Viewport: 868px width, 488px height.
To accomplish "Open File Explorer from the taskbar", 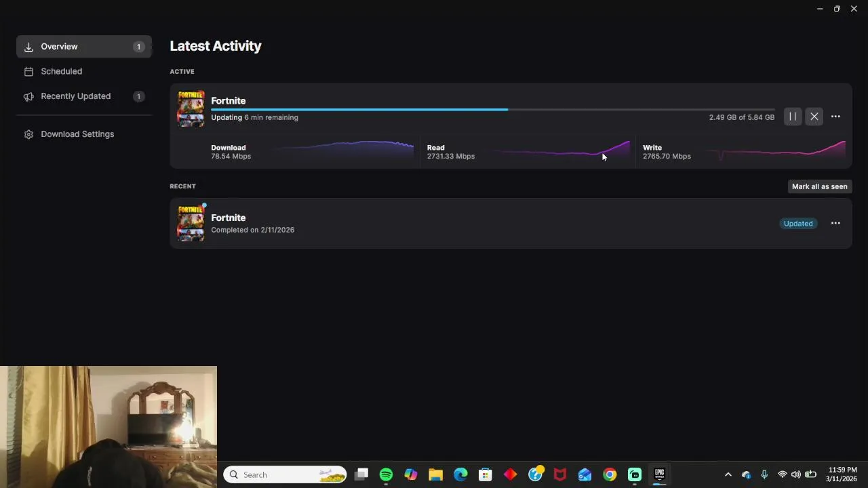I will tap(435, 474).
